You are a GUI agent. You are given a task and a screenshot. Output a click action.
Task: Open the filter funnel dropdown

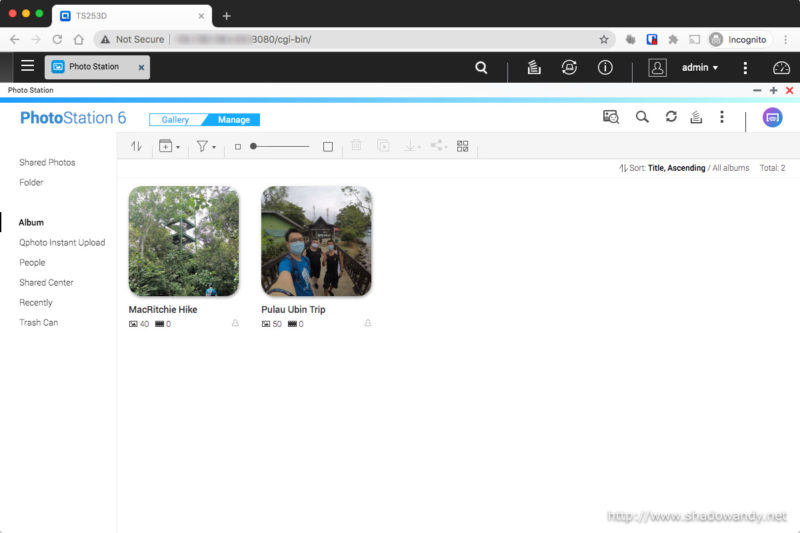click(x=205, y=146)
